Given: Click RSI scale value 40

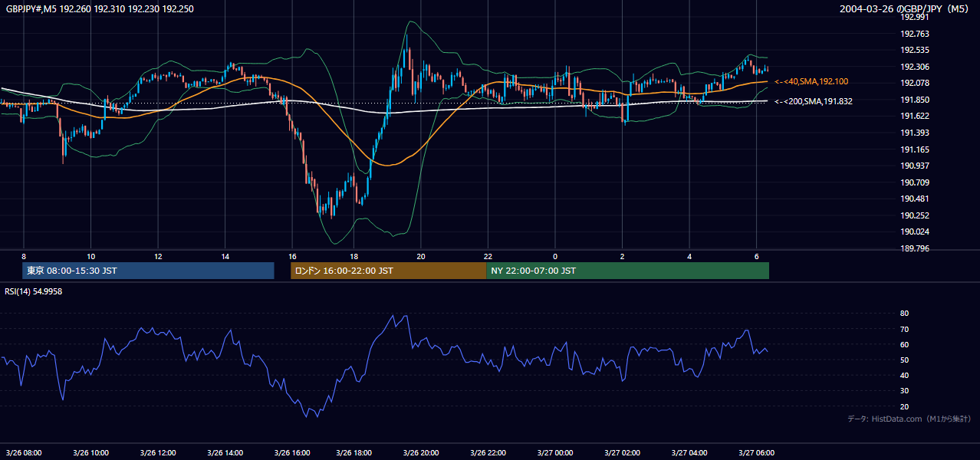Looking at the screenshot, I should tap(904, 376).
